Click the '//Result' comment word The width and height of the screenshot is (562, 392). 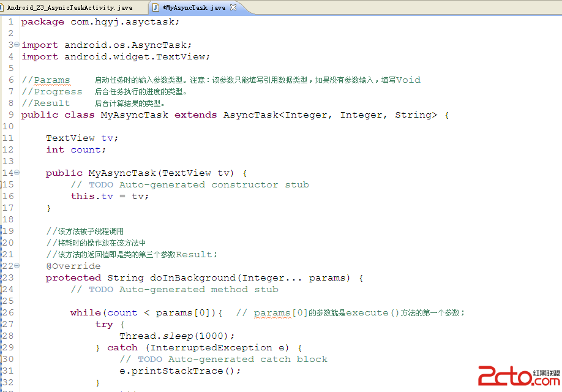45,104
